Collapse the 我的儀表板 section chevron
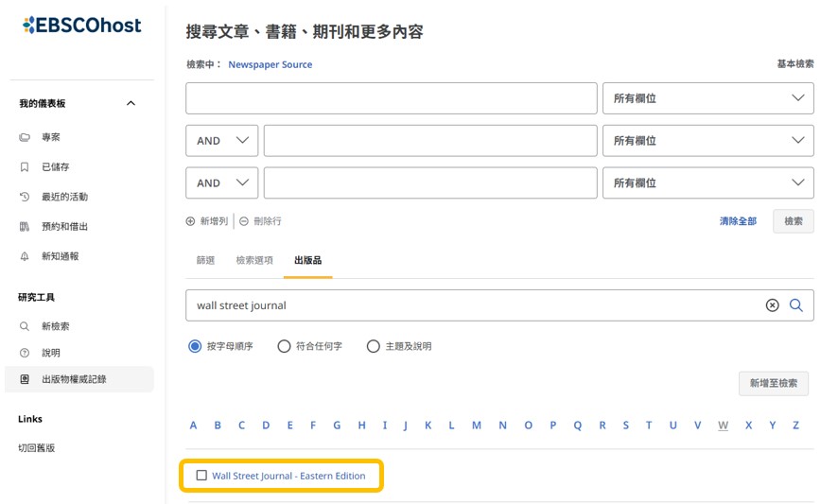This screenshot has height=504, width=838. point(131,103)
